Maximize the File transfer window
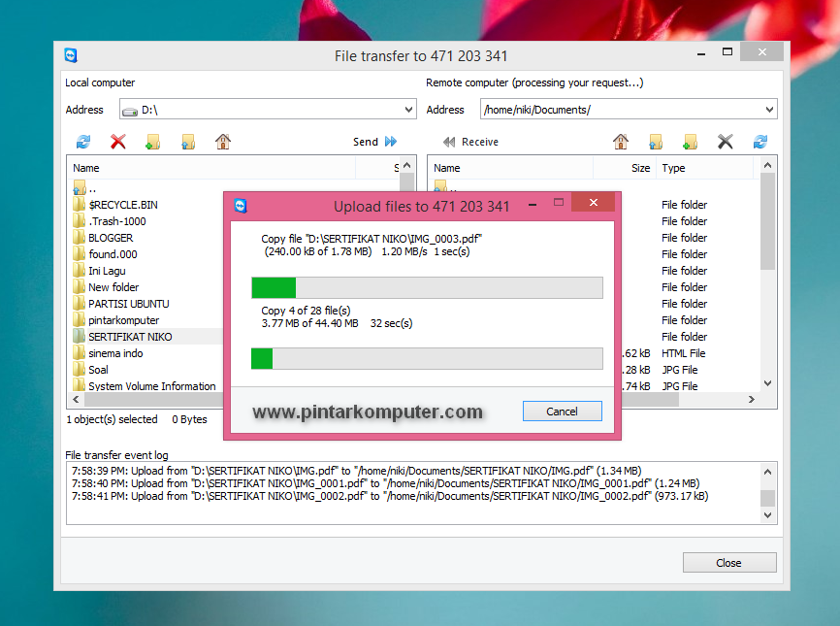 coord(727,52)
